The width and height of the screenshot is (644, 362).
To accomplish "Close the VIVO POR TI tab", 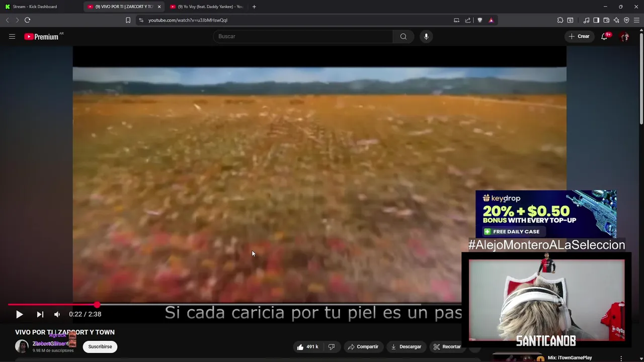I will [x=159, y=7].
